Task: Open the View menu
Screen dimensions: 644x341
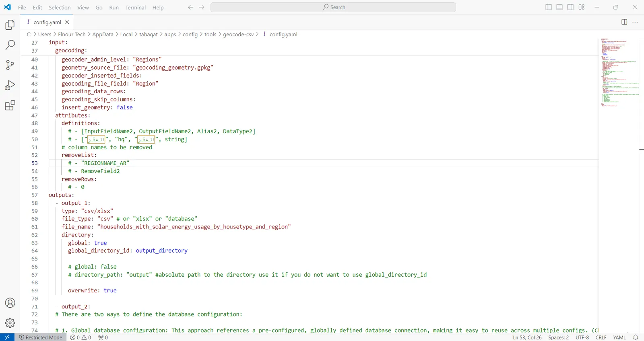Action: 83,7
